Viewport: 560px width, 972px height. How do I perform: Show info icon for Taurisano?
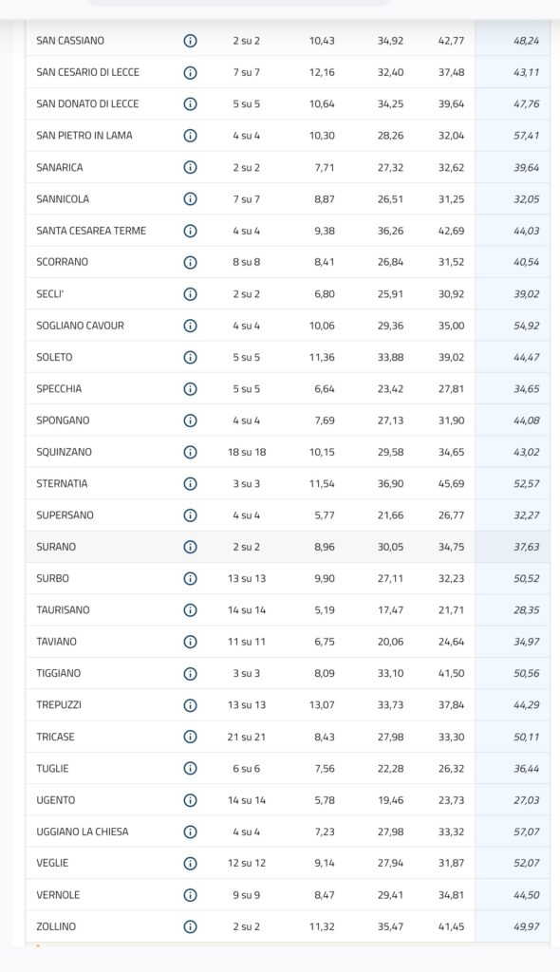[191, 610]
